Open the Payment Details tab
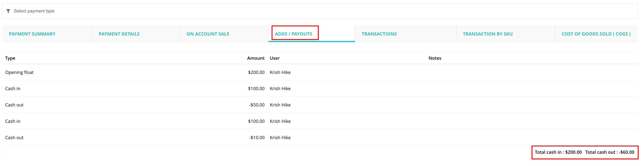This screenshot has width=644, height=166. click(119, 34)
